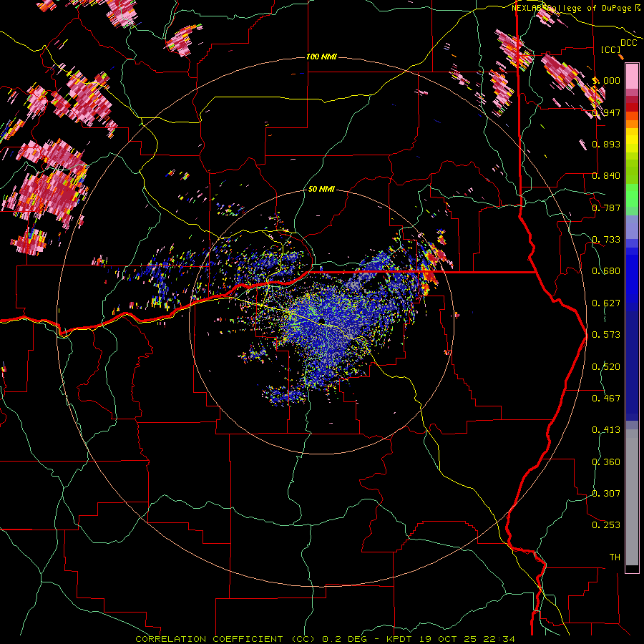This screenshot has height=644, width=644.
Task: Click the 0.893 scale label
Action: tap(606, 144)
